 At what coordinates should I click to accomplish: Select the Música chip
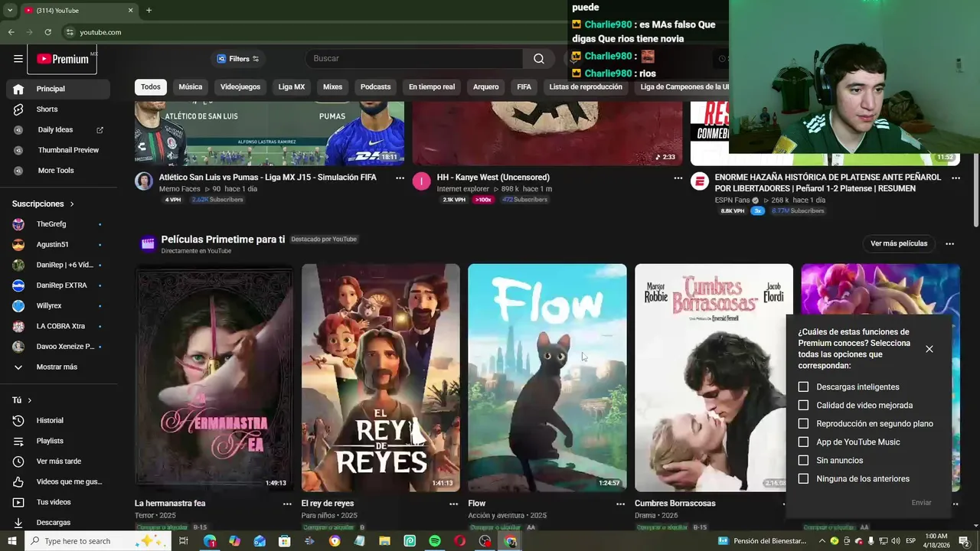pos(191,87)
